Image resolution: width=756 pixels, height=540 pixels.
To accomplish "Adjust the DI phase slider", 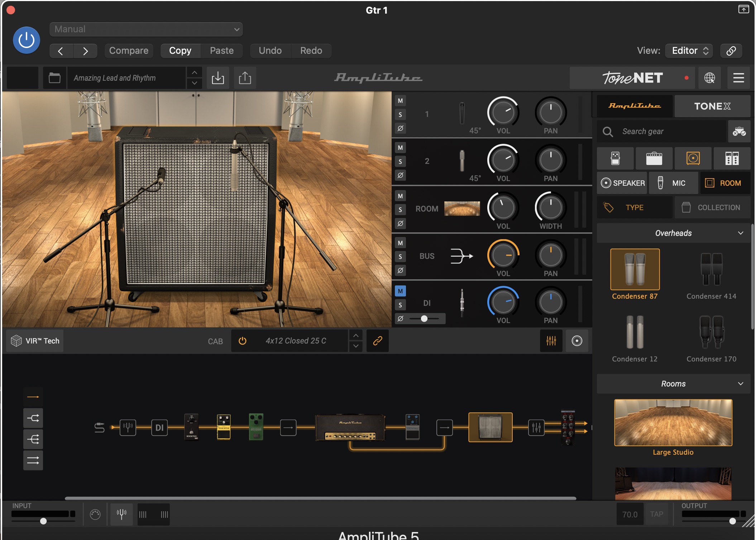I will coord(424,318).
